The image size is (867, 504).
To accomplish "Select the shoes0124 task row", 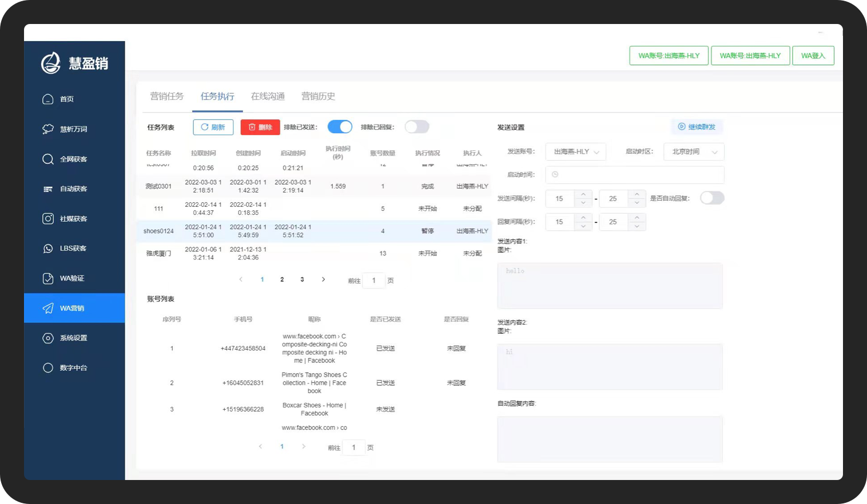I will click(x=314, y=231).
